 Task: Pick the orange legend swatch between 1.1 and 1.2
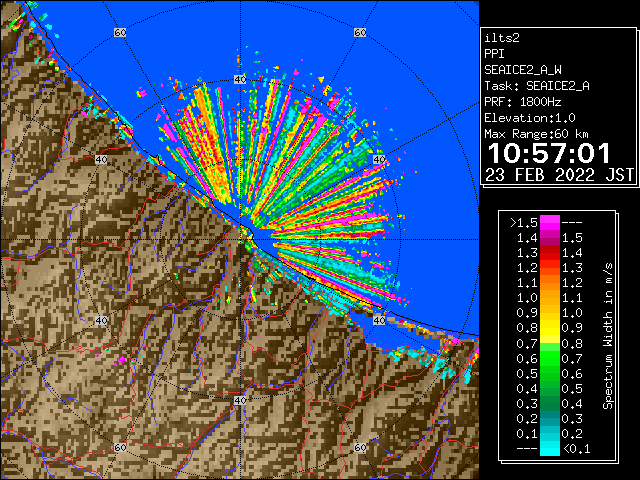coord(550,283)
